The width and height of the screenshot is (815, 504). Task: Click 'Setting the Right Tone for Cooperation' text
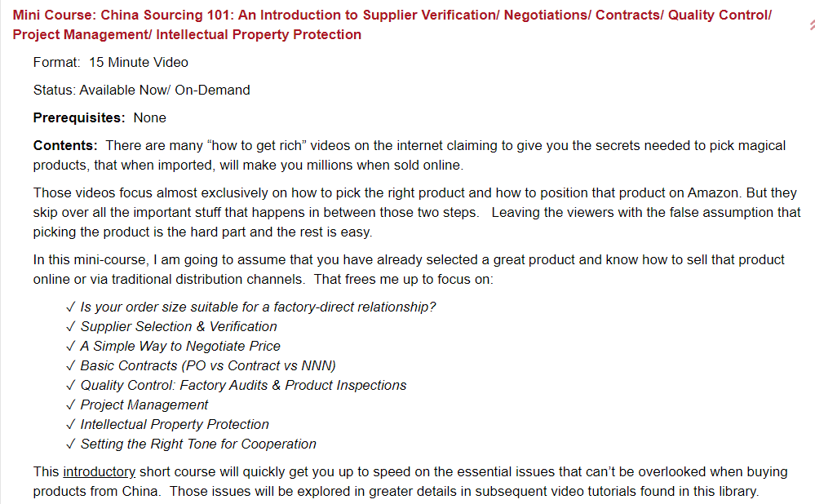[x=198, y=444]
